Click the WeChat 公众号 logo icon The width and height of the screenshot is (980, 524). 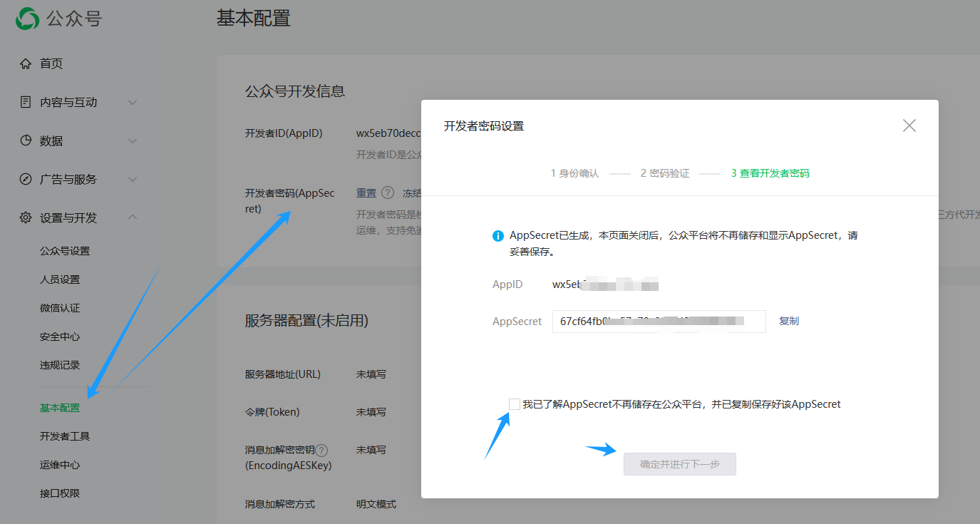pos(28,19)
